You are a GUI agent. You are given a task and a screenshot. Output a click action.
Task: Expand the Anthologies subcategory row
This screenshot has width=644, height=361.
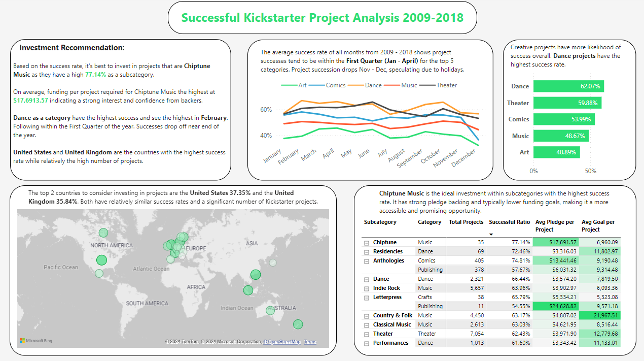366,261
